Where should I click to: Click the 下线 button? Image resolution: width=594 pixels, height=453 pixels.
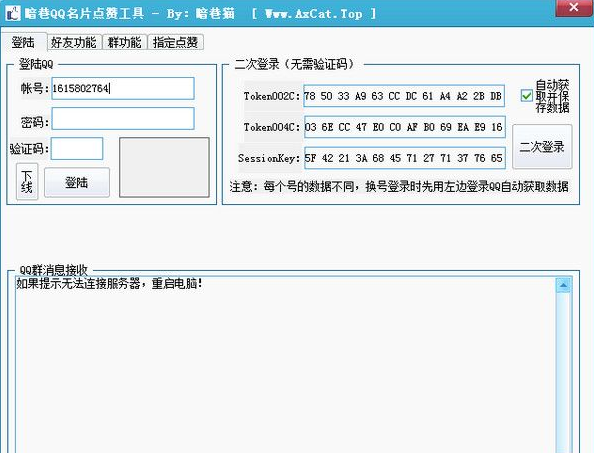[x=27, y=182]
